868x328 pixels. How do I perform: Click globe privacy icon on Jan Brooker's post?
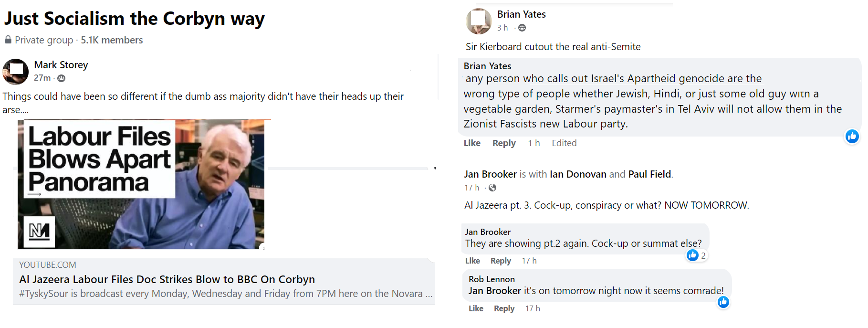[492, 188]
